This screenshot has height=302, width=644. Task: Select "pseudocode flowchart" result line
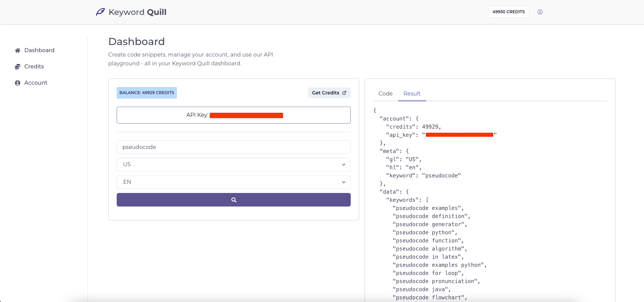pos(430,298)
